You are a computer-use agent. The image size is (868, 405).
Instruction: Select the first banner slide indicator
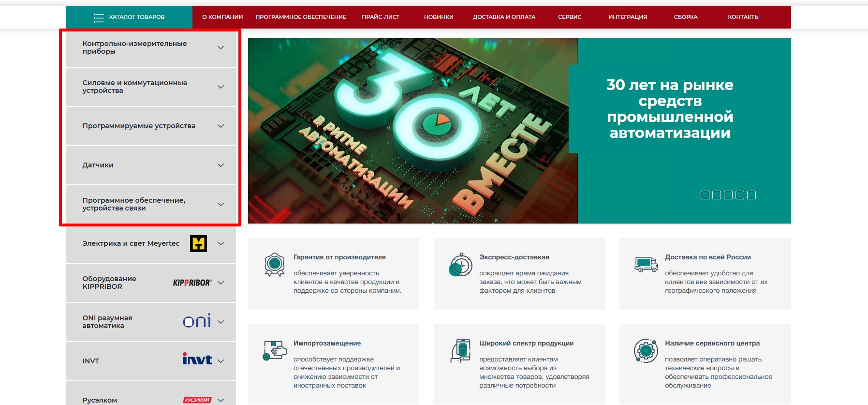pyautogui.click(x=705, y=195)
